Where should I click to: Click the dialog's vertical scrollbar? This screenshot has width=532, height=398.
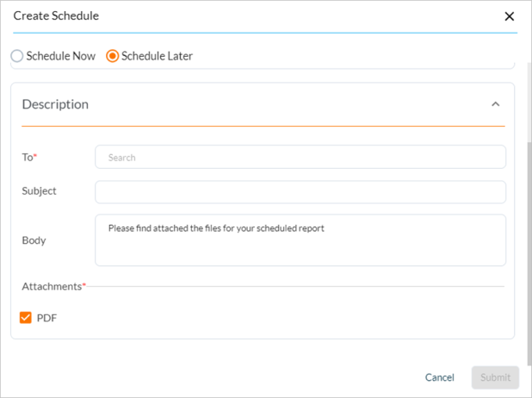pyautogui.click(x=528, y=250)
